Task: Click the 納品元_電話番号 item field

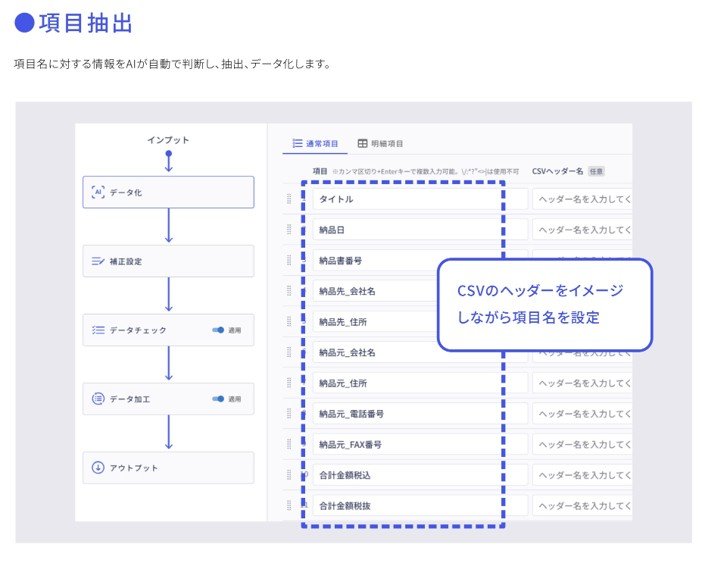Action: pyautogui.click(x=405, y=414)
